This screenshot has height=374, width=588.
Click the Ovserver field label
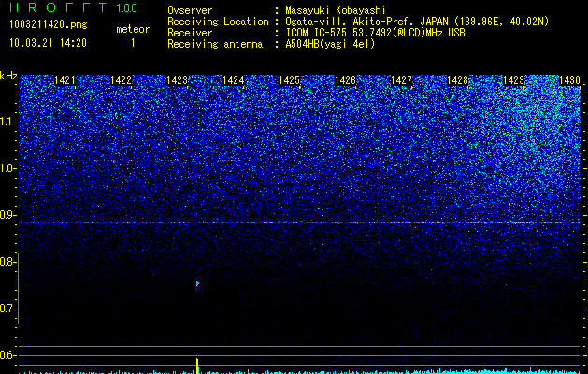190,10
